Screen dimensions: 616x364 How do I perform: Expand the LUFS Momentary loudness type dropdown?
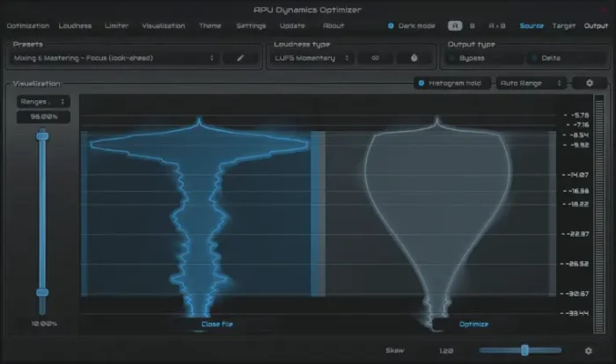(311, 59)
